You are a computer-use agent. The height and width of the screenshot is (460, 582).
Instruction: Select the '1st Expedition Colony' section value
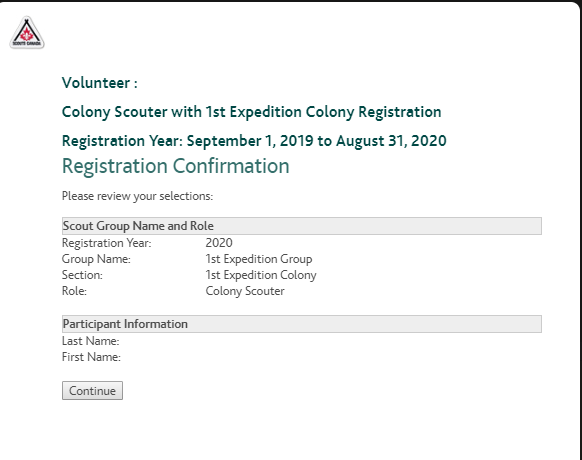[x=261, y=275]
